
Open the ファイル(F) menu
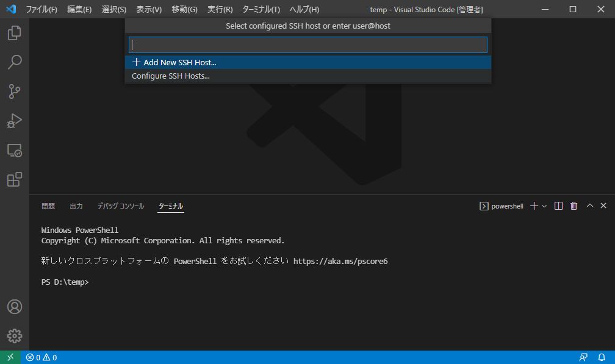[x=41, y=9]
